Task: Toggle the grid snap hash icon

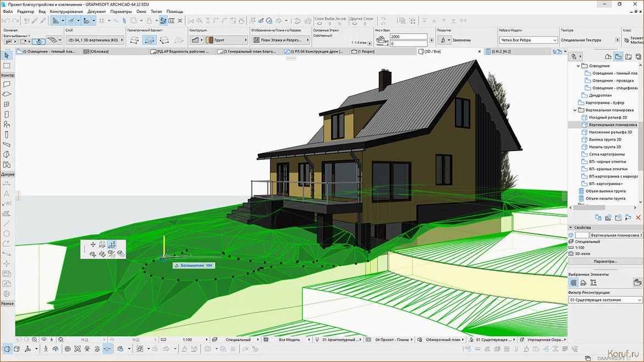Action: (x=102, y=20)
